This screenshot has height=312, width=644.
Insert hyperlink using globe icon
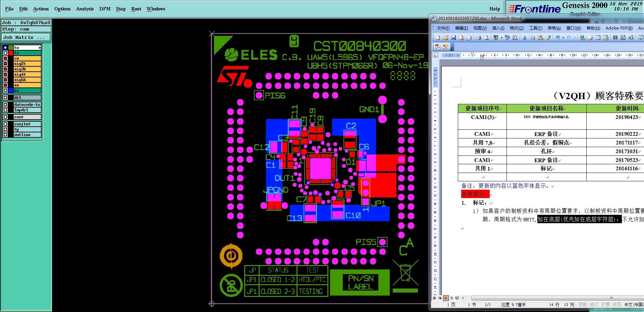point(582,38)
